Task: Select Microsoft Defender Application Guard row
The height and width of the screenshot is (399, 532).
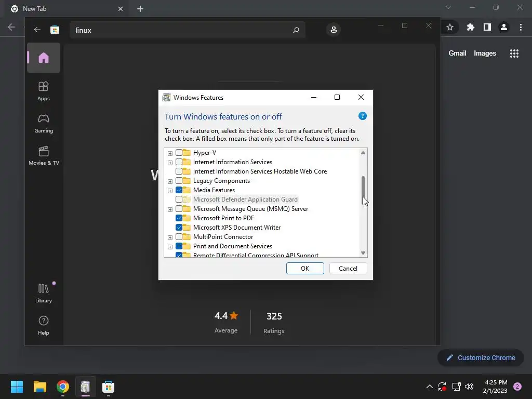Action: (245, 199)
